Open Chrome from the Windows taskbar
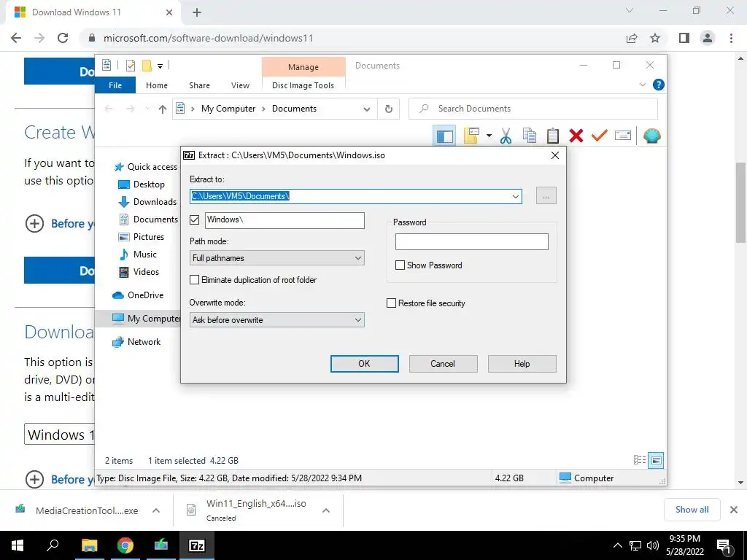Image resolution: width=747 pixels, height=560 pixels. [125, 545]
